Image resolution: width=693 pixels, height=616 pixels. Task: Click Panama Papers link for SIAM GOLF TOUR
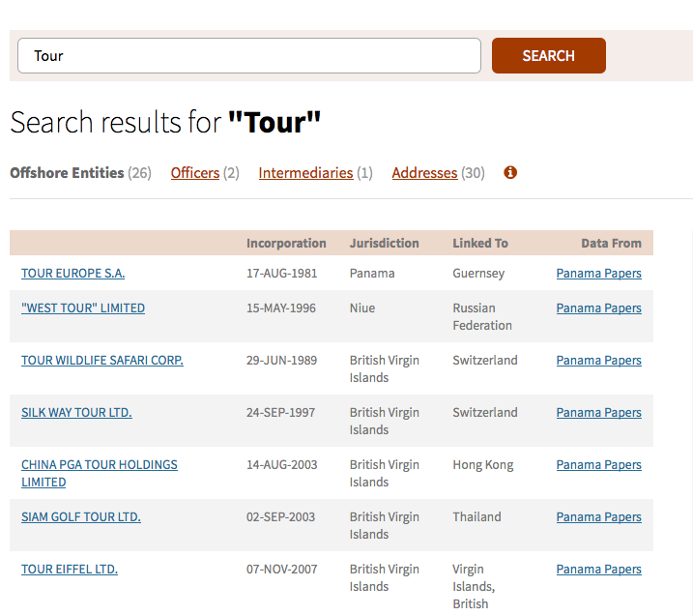(598, 516)
